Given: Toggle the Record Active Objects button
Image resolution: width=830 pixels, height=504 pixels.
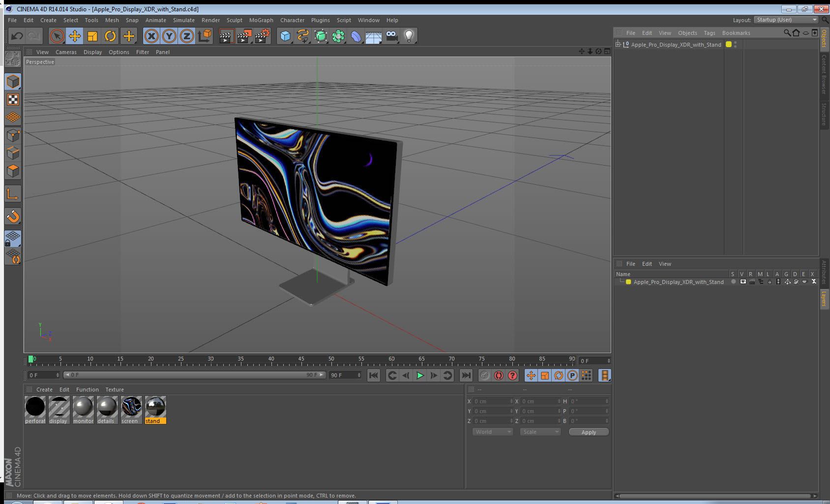Looking at the screenshot, I should coord(485,375).
